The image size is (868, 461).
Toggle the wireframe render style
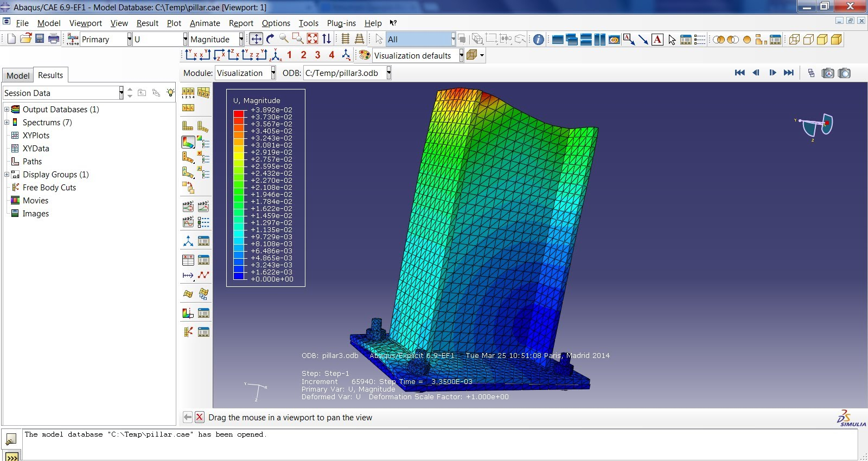(x=794, y=40)
